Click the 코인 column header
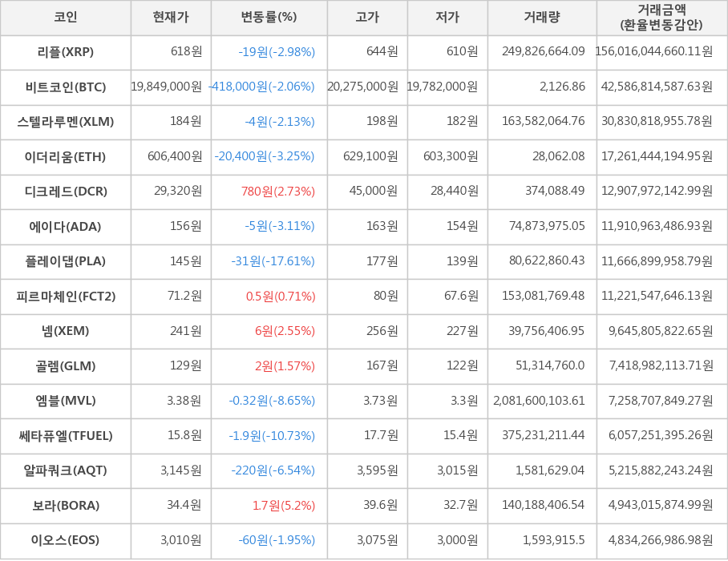 point(66,18)
